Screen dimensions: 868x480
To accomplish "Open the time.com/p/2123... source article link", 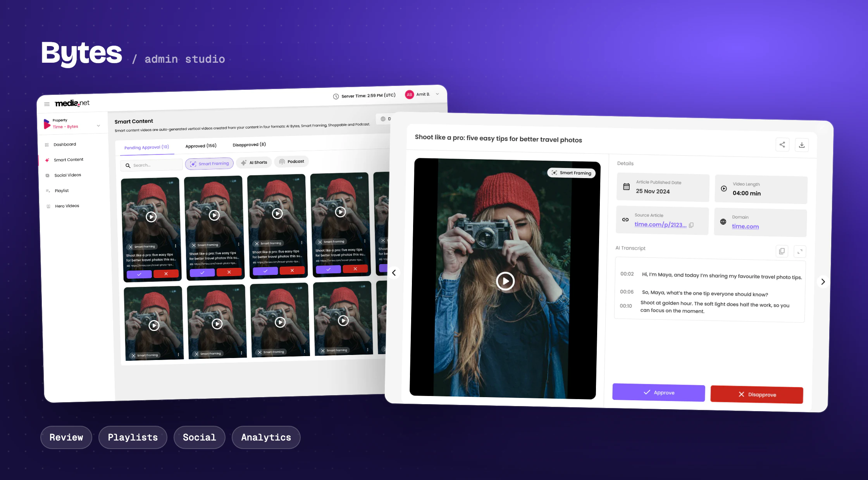I will coord(660,225).
